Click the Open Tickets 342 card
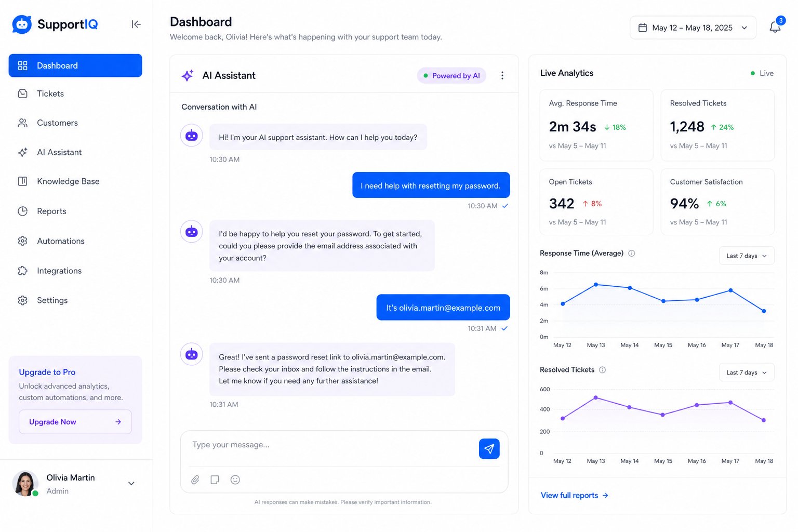The image size is (798, 532). pyautogui.click(x=596, y=202)
